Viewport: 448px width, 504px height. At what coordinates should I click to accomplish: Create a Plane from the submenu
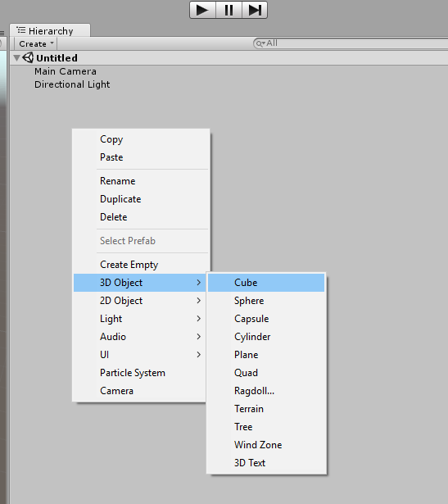(x=266, y=355)
